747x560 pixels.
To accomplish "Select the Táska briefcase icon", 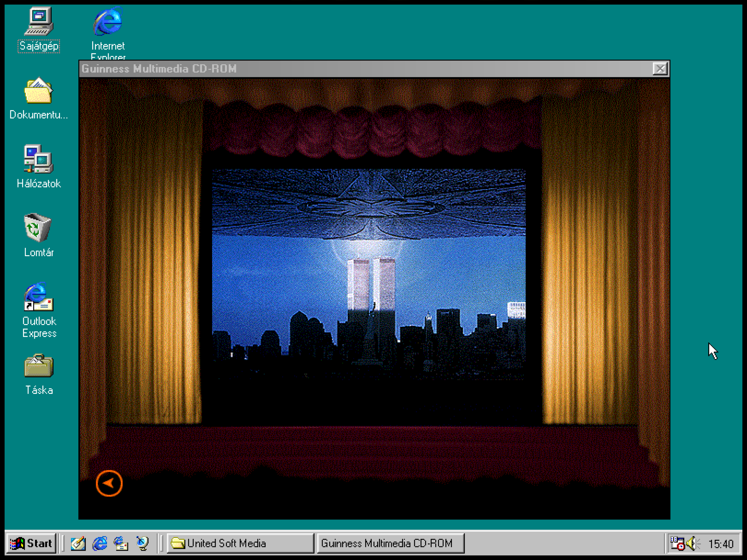I will pos(39,366).
